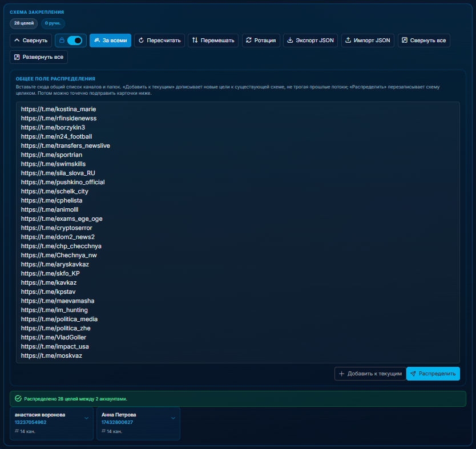Screen dimensions: 476x449
Task: Click the https://t.me/impact_usa line
Action: pos(55,346)
